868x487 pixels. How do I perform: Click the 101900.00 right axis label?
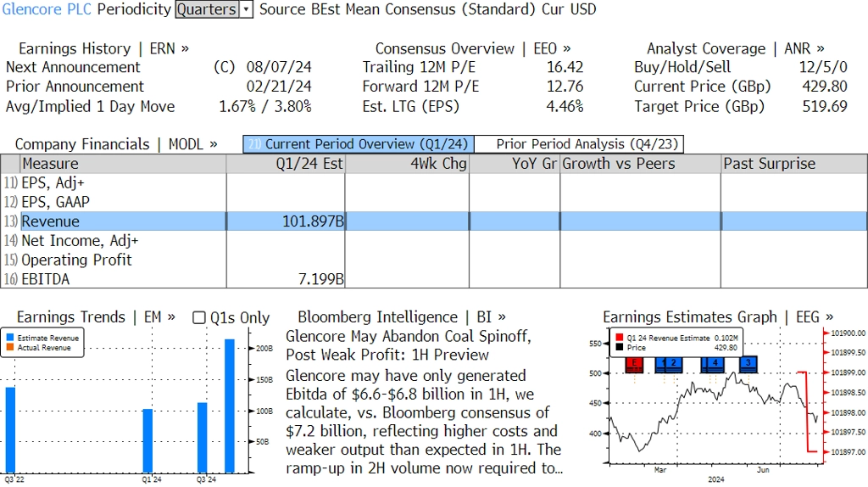coord(848,333)
